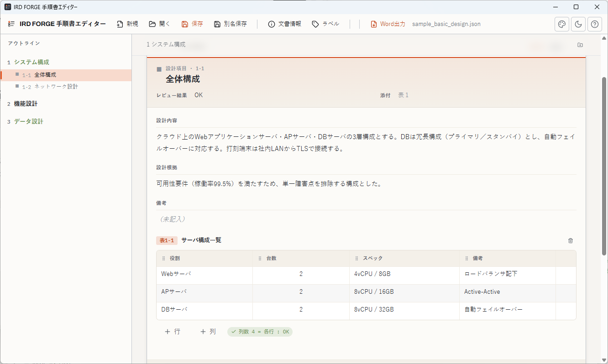Click drag handle of 役割 column
The height and width of the screenshot is (364, 608).
164,258
